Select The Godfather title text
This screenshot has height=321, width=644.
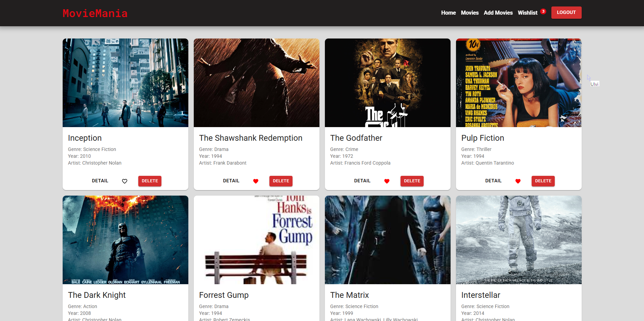point(356,138)
